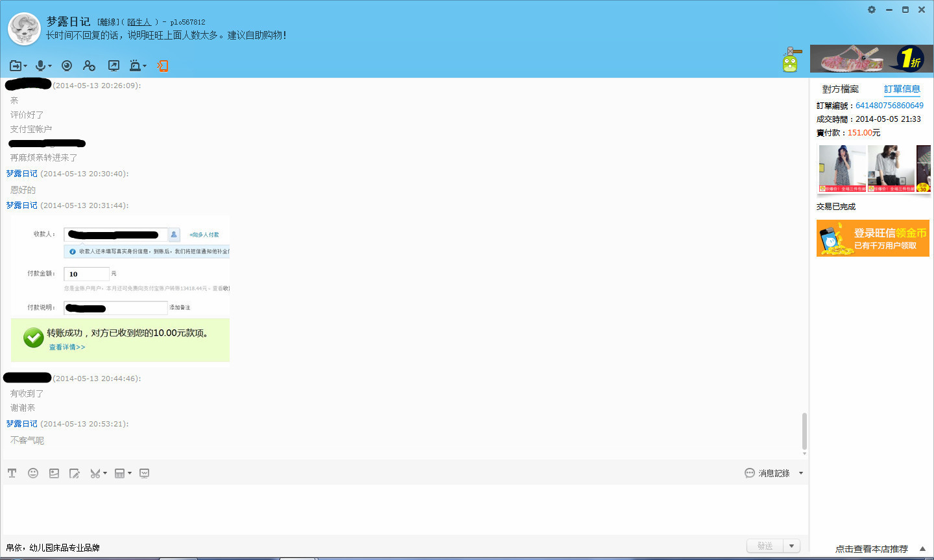Click 梦露日记 sender name at 20:30:40
The height and width of the screenshot is (560, 934).
[22, 174]
